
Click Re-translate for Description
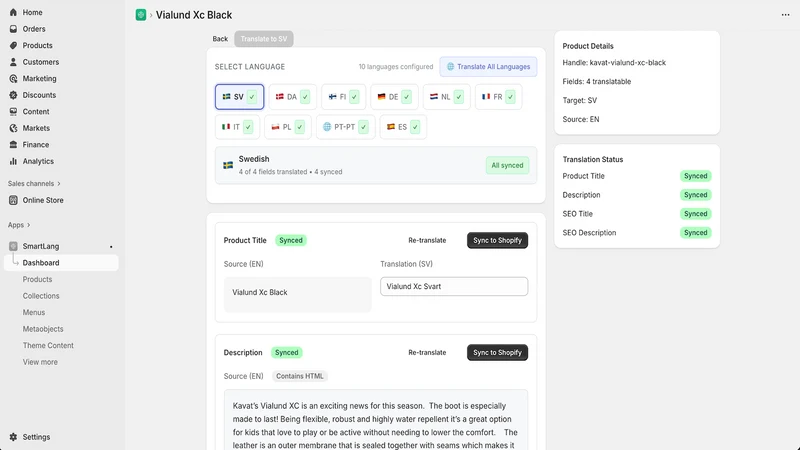[427, 353]
